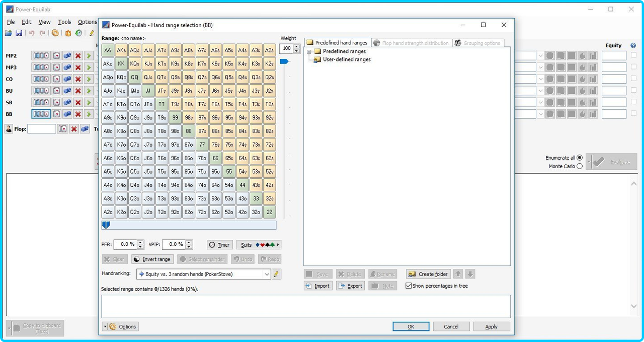Click the pencil icon beside the Handranking dropdown

tap(277, 274)
